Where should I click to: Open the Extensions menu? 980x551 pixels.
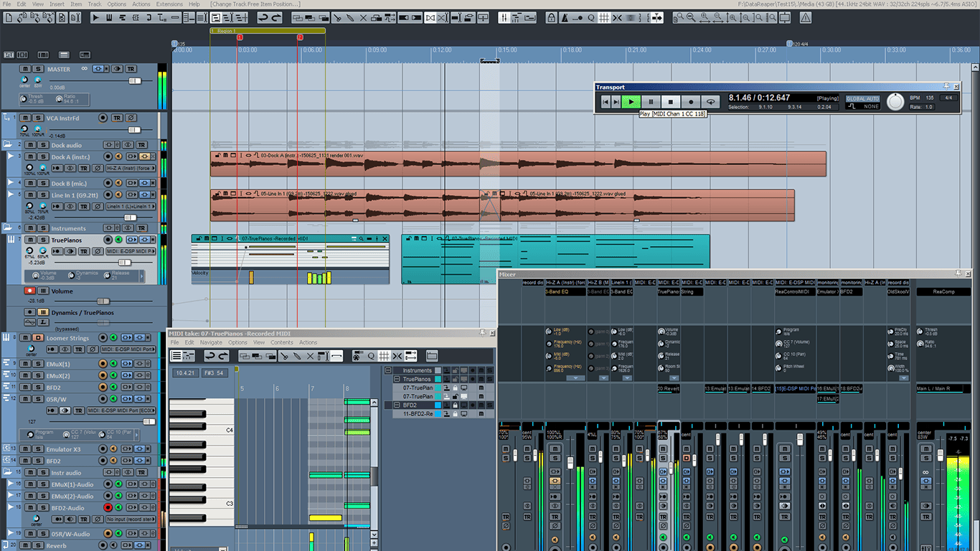click(x=169, y=4)
